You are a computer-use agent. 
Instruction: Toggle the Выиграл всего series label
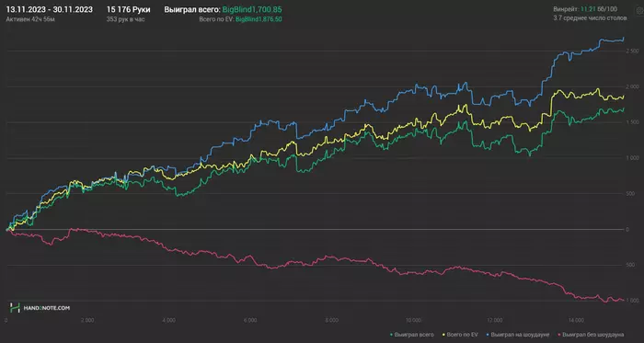pos(414,335)
